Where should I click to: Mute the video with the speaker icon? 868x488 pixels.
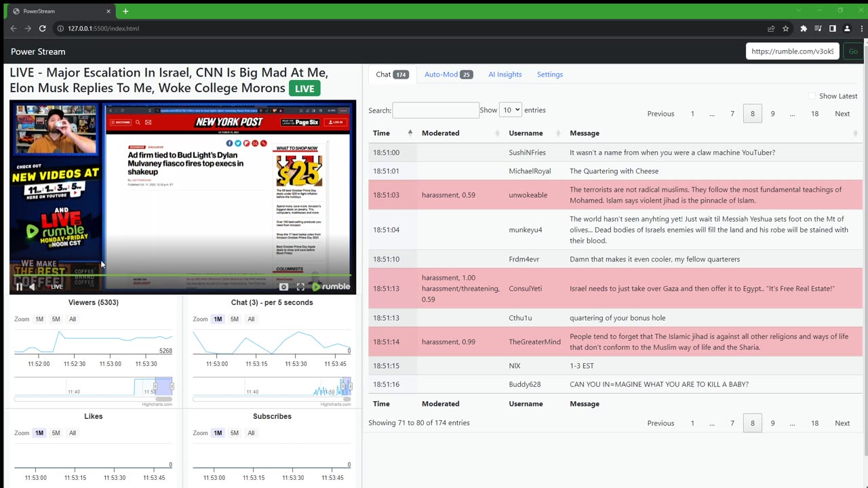coord(32,287)
